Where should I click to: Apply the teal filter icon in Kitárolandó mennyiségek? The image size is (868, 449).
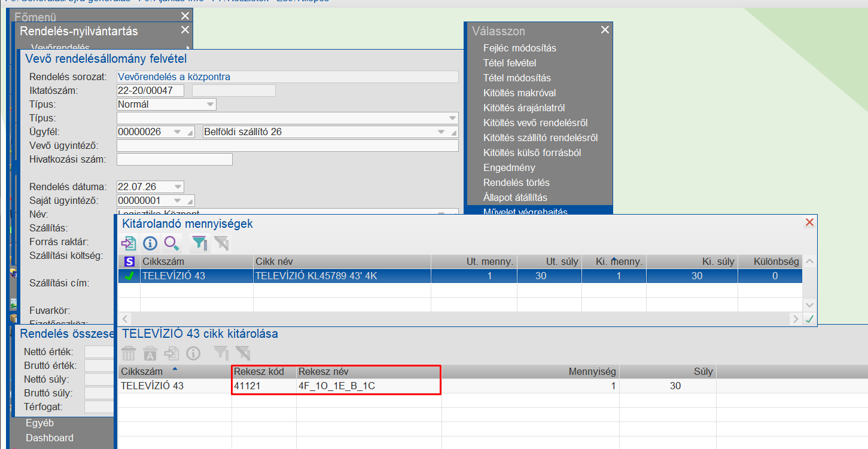tap(199, 243)
